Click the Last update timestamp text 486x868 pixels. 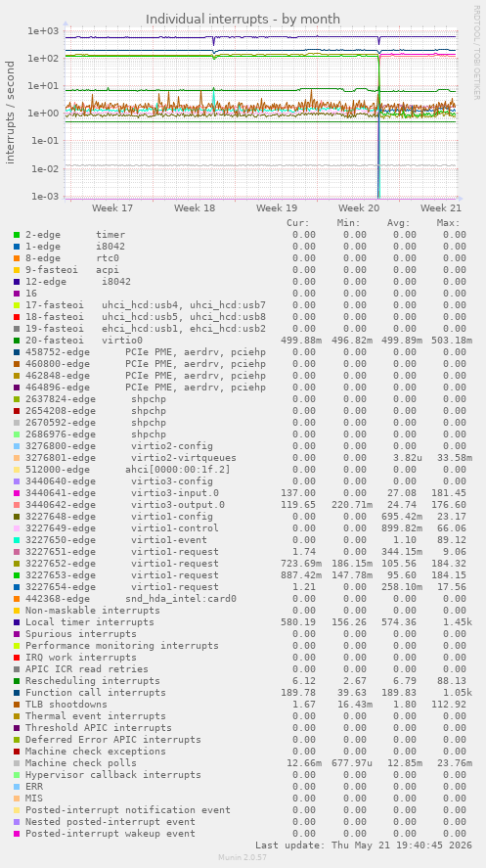364,845
